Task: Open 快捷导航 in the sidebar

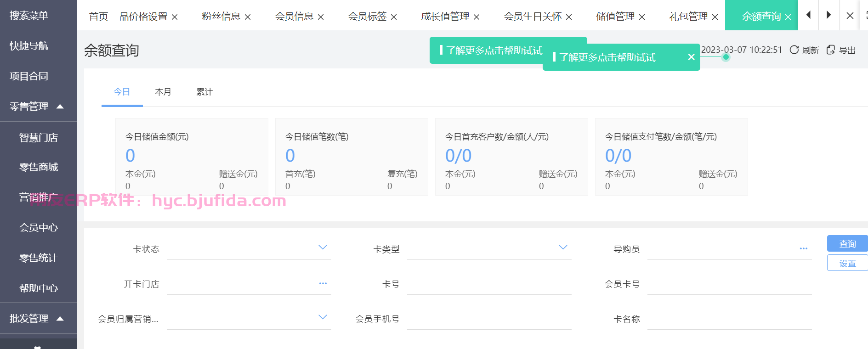Action: click(29, 46)
